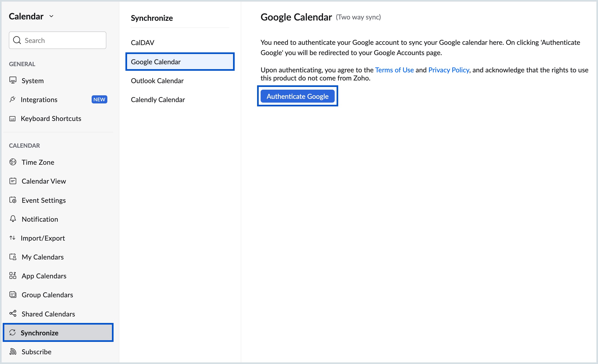
Task: Expand the Calendar header dropdown chevron
Action: [51, 16]
